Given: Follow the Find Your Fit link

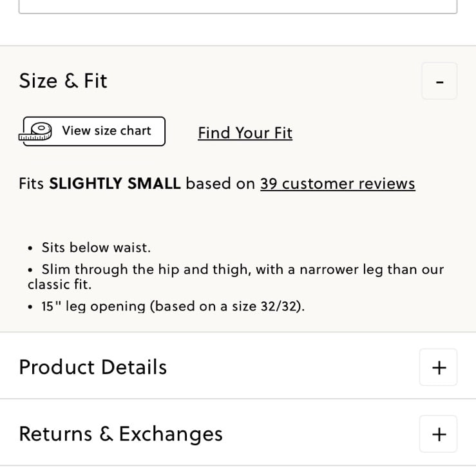Looking at the screenshot, I should pos(245,133).
